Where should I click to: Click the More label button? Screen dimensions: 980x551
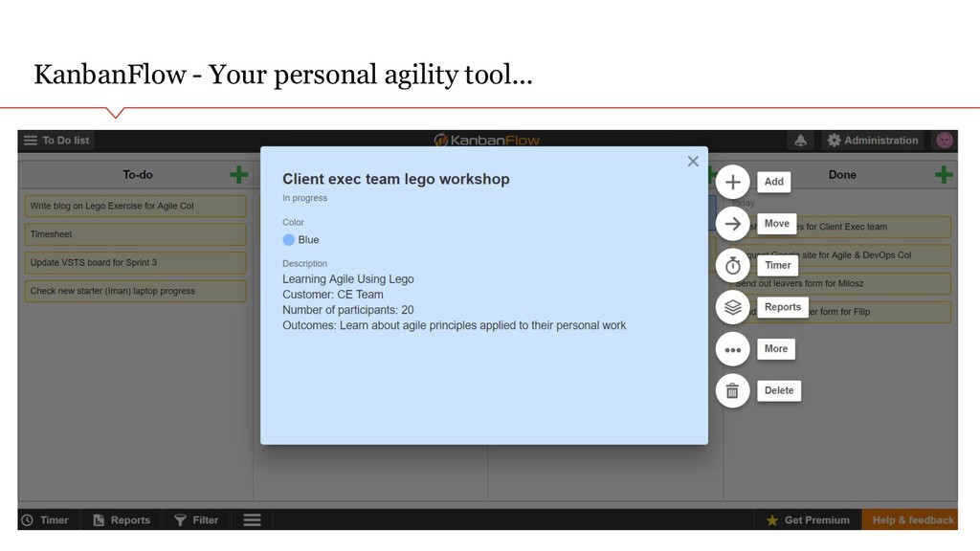(775, 349)
